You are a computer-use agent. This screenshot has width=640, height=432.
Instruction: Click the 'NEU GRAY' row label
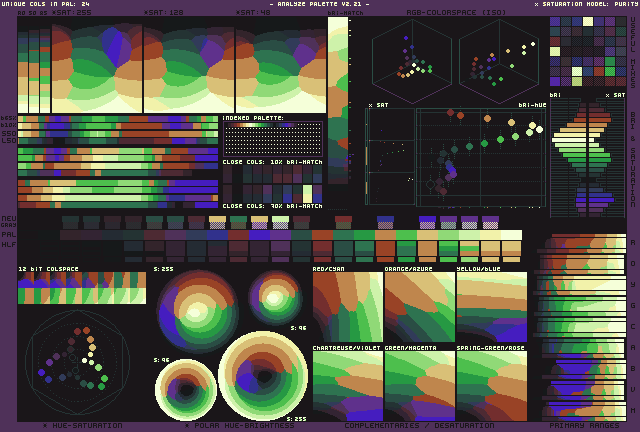pos(9,221)
